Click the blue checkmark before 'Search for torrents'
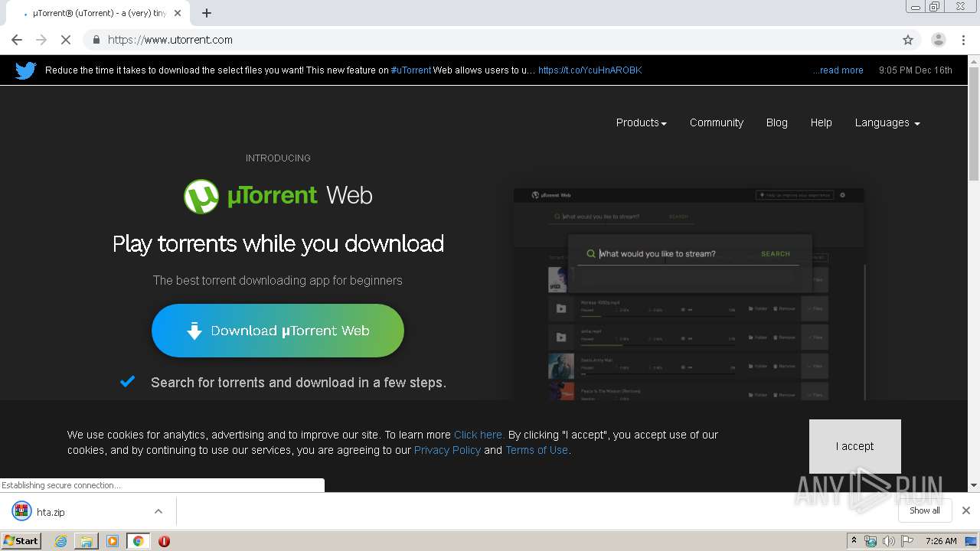 [128, 381]
